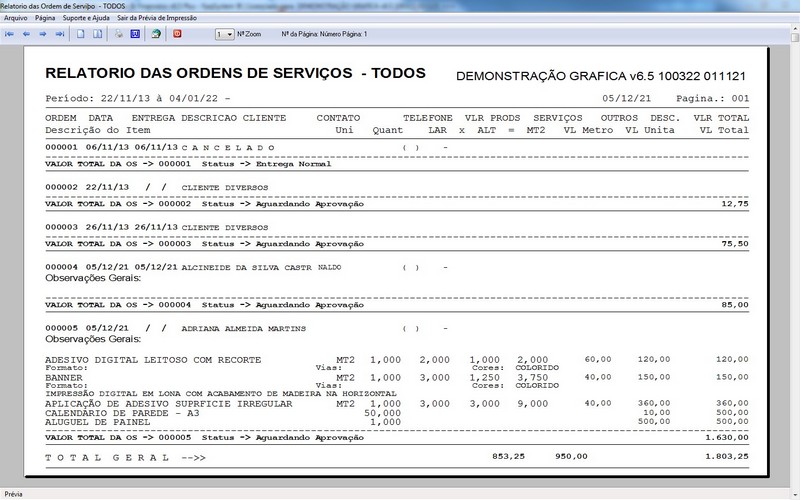Click the value 12,75 for order 000002

735,204
